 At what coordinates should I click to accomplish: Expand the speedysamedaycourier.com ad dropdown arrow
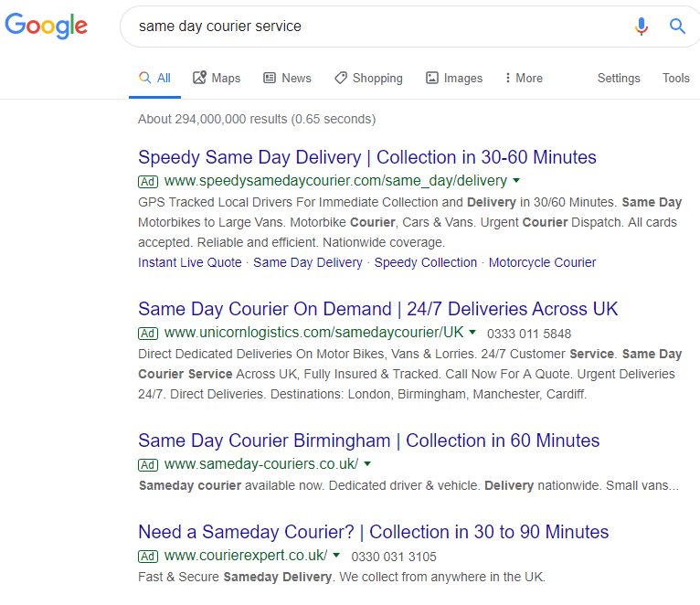(x=516, y=181)
